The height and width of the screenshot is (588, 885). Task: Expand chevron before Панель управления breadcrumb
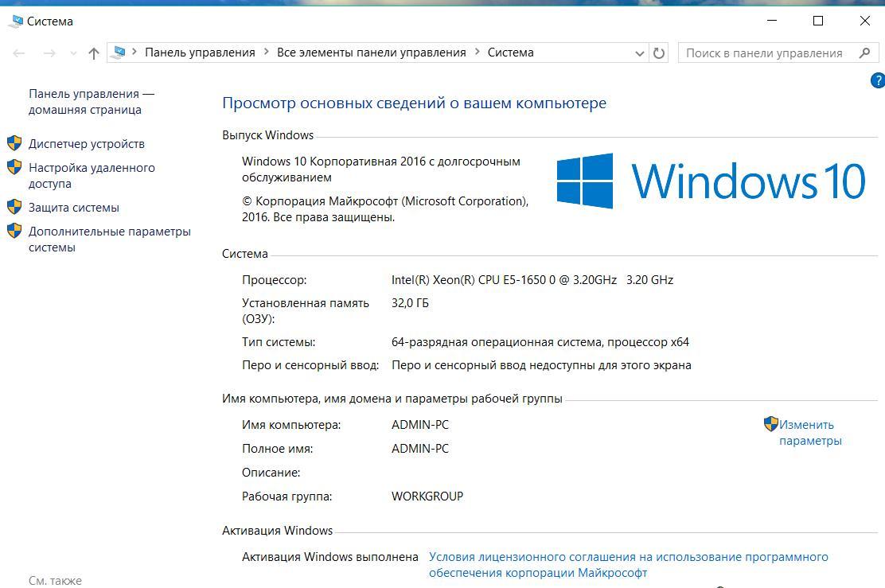coord(135,52)
